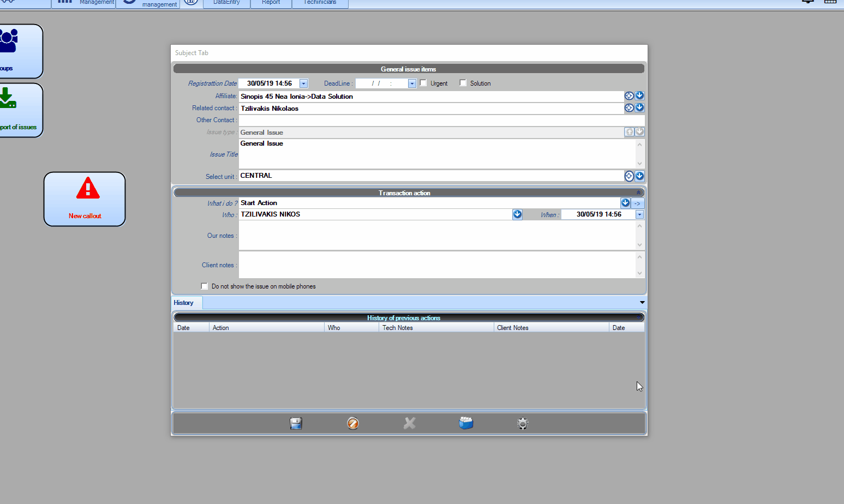Screen dimensions: 844x504
Task: Switch to the History tab
Action: (184, 303)
